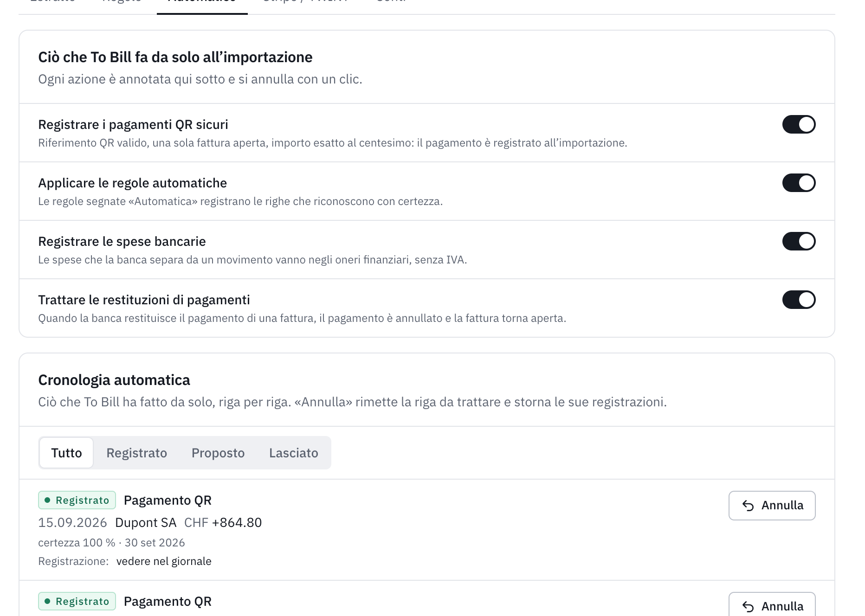This screenshot has height=616, width=865.
Task: Disable the Registrare i pagamenti QR sicuri switch
Action: (x=799, y=124)
